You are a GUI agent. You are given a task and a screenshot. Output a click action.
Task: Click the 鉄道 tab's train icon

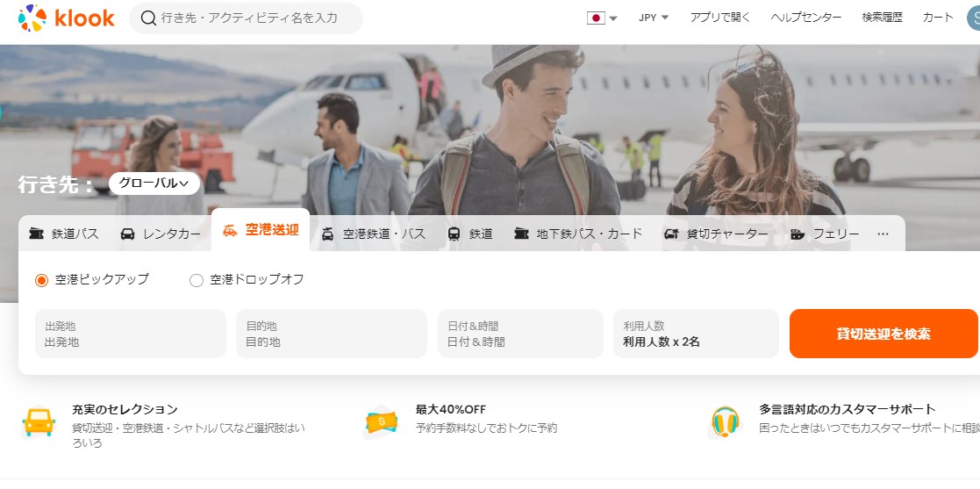click(454, 234)
